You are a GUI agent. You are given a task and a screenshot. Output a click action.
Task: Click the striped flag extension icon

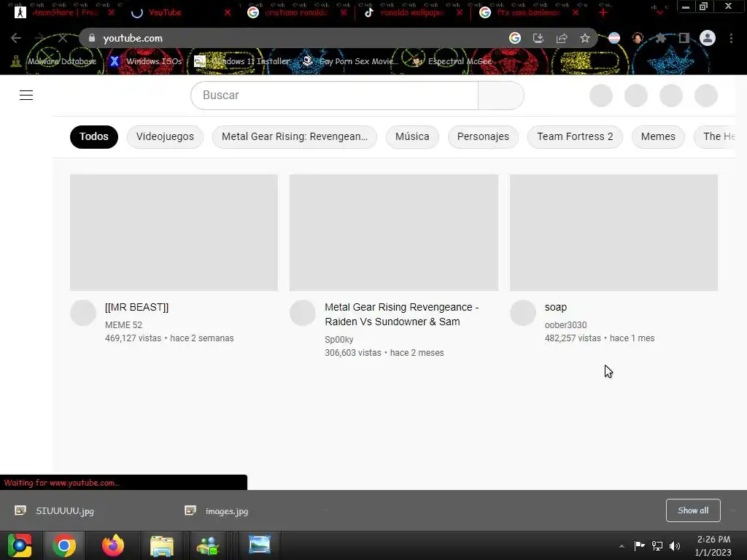tap(614, 38)
